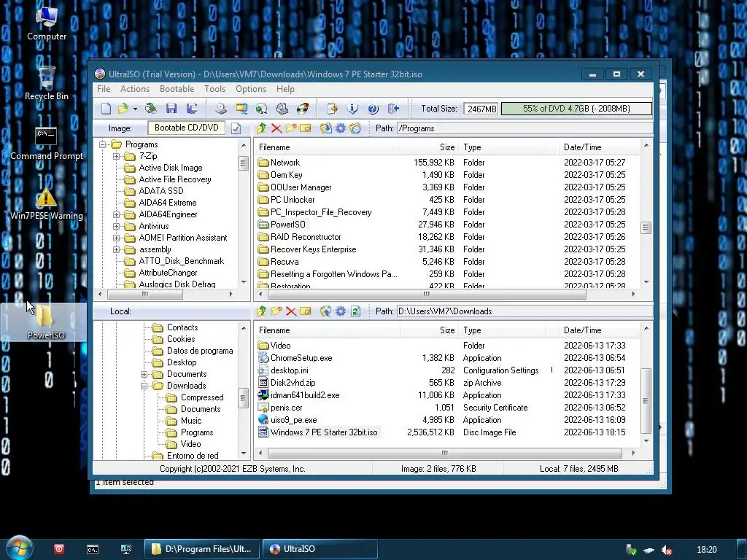Screen dimensions: 747x560
Task: Select Compressed folder in Local tree
Action: point(202,397)
